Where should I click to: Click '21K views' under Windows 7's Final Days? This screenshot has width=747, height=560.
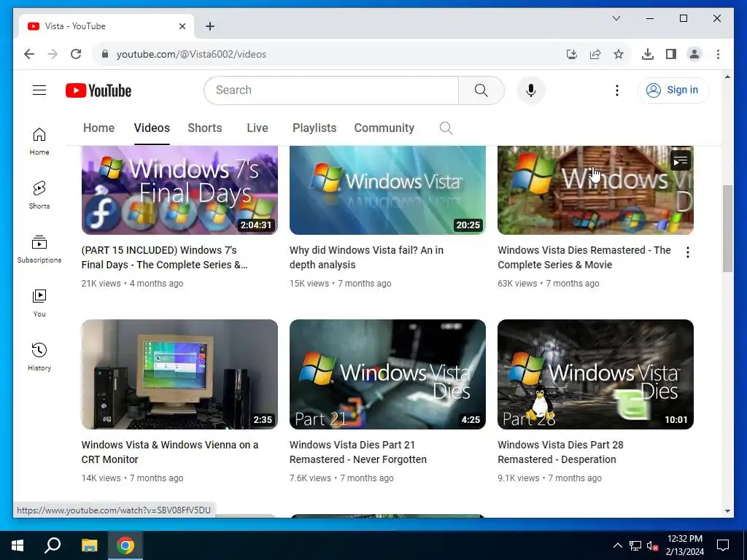101,284
